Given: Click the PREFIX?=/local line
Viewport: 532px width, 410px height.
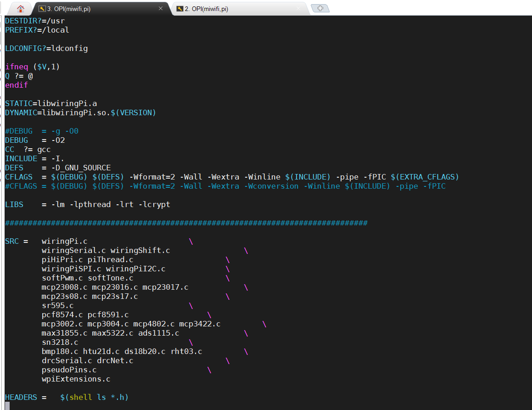Looking at the screenshot, I should click(x=37, y=30).
